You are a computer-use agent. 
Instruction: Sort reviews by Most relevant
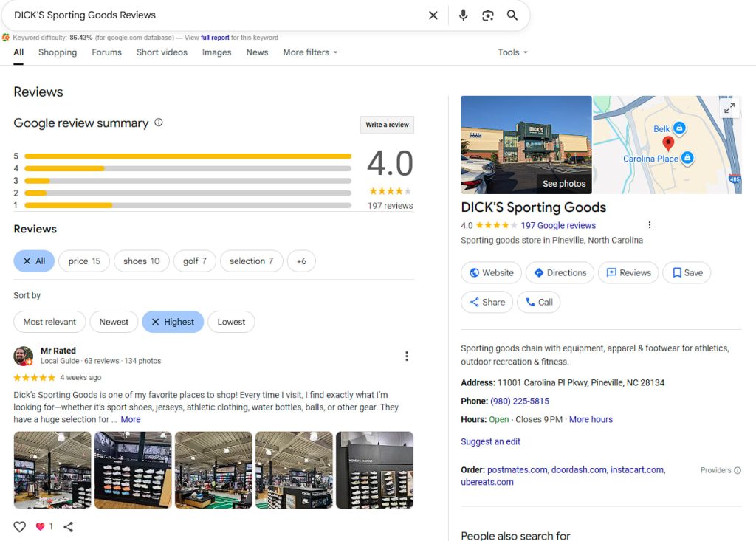[x=49, y=322]
